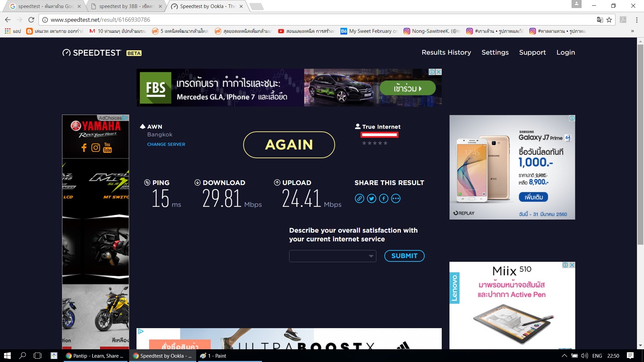
Task: Open more share options ellipsis icon
Action: click(396, 198)
